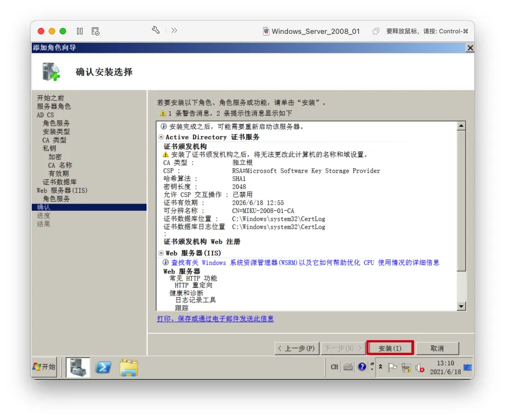Click the CN=MIKU-2008-01-CA value
505x420 pixels.
click(263, 211)
